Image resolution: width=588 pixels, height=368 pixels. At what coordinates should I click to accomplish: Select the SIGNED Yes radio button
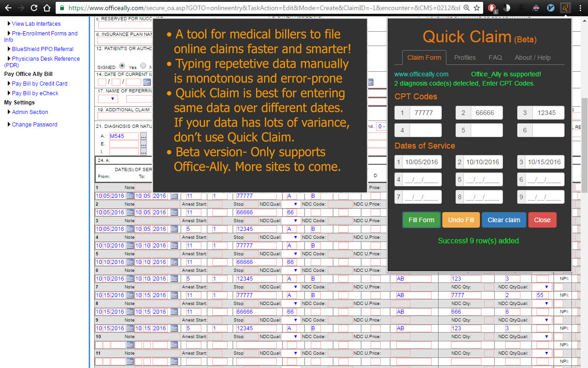(x=122, y=66)
